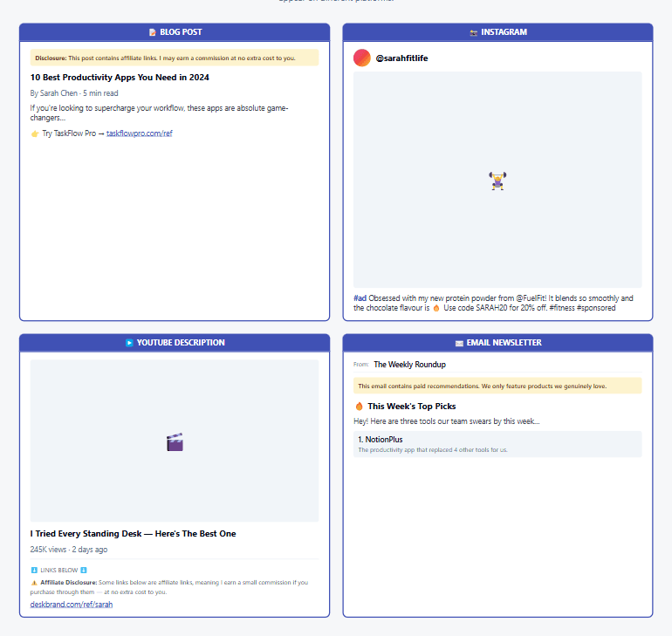Click the clapperboard emoji in video placeholder
The width and height of the screenshot is (672, 636).
pos(175,442)
